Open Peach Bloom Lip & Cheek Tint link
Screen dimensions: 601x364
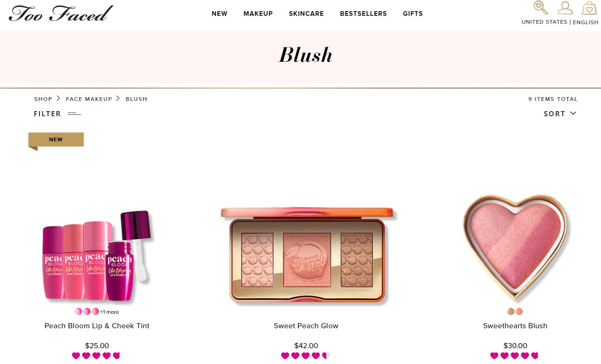click(x=97, y=326)
